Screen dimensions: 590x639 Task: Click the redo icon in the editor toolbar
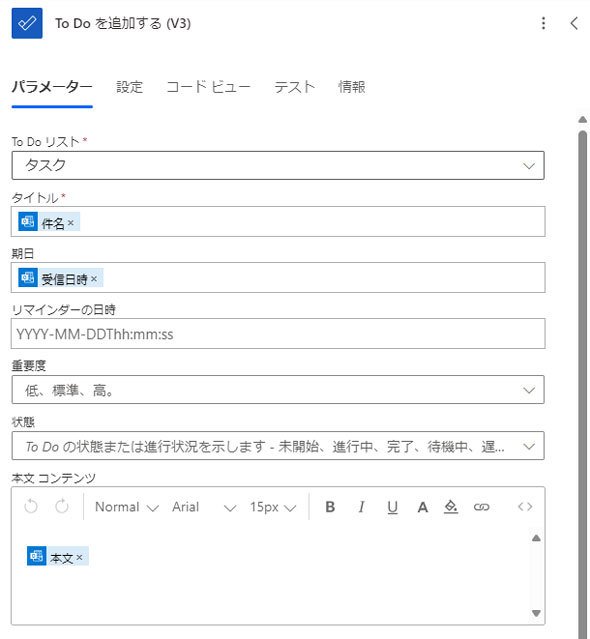click(x=62, y=507)
